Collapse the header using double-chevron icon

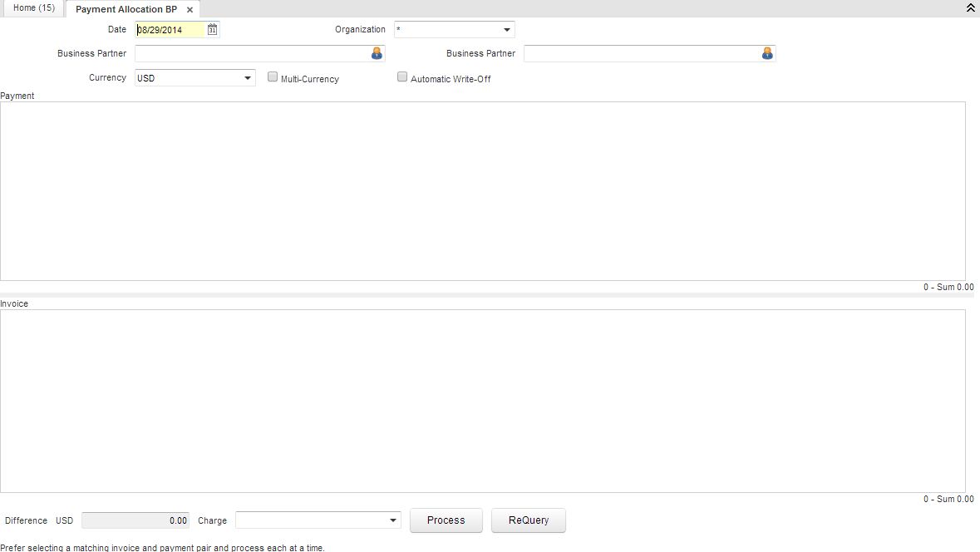tap(970, 8)
